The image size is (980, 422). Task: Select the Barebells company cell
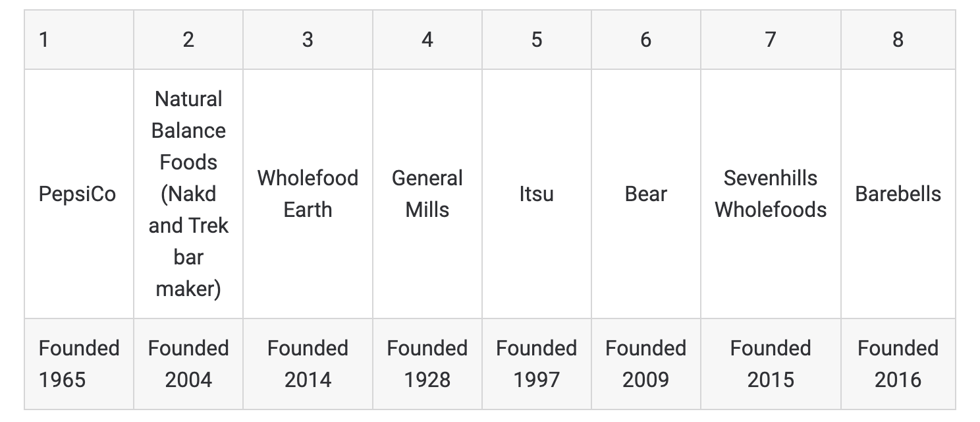tap(898, 194)
